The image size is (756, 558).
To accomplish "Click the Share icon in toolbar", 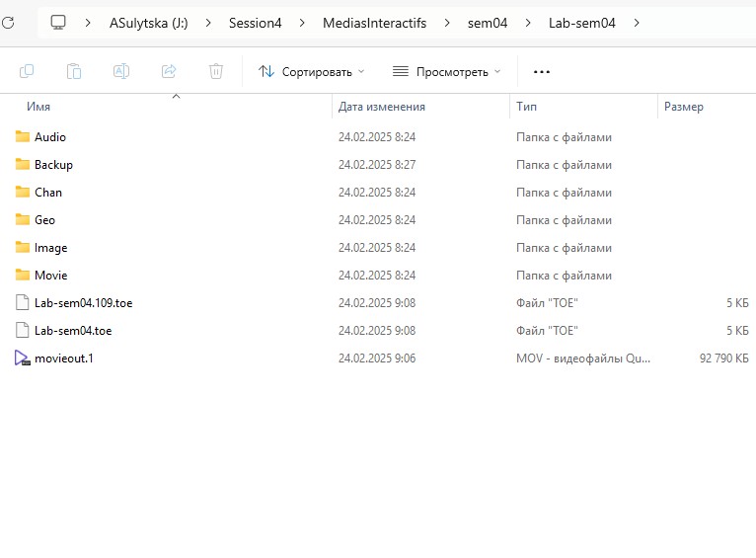I will [169, 71].
